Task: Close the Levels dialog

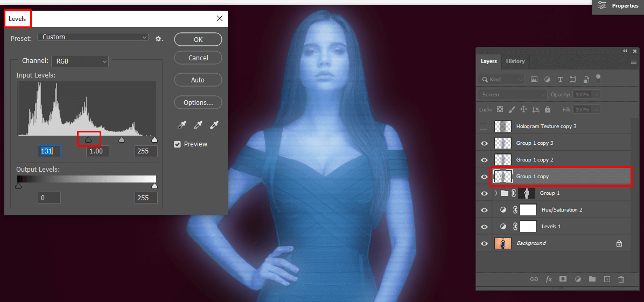Action: 220,18
